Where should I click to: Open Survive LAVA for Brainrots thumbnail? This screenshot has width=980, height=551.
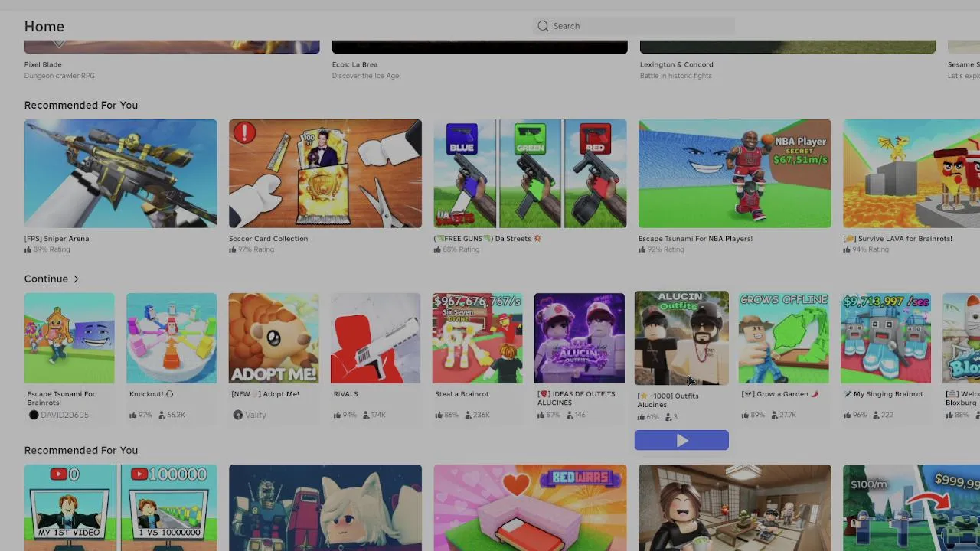pyautogui.click(x=911, y=174)
